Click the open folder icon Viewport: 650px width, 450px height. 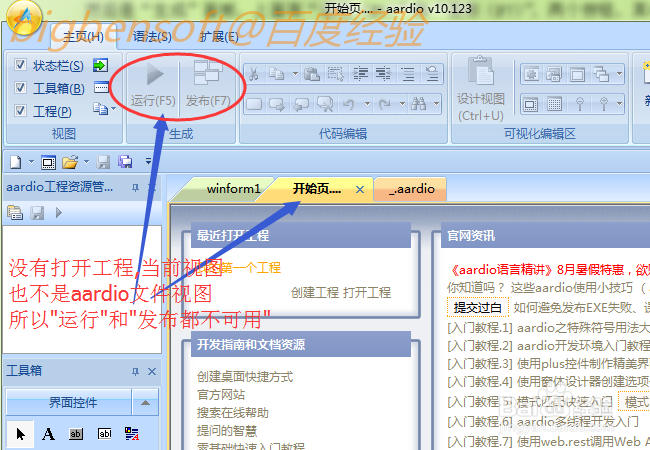(x=70, y=162)
